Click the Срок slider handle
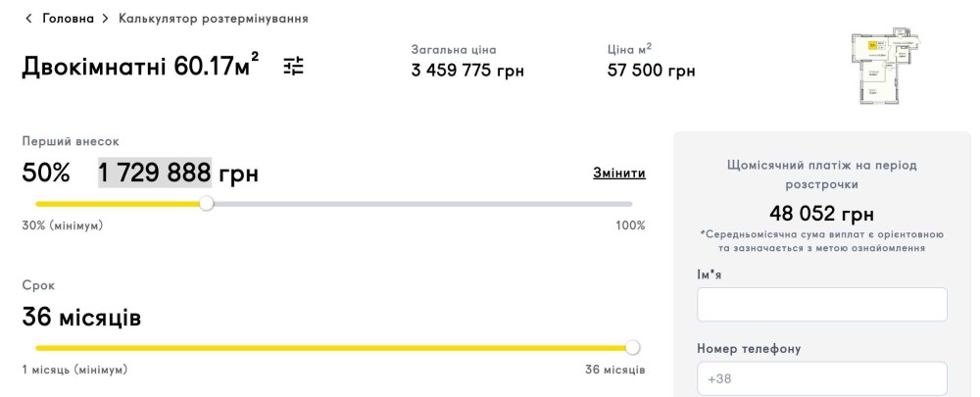Screen dimensions: 980x397 (632, 347)
